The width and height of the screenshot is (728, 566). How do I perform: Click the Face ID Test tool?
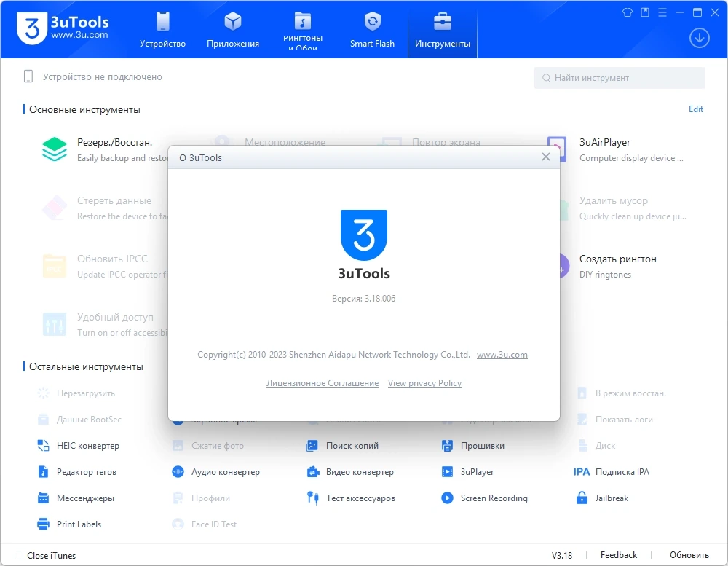coord(205,524)
